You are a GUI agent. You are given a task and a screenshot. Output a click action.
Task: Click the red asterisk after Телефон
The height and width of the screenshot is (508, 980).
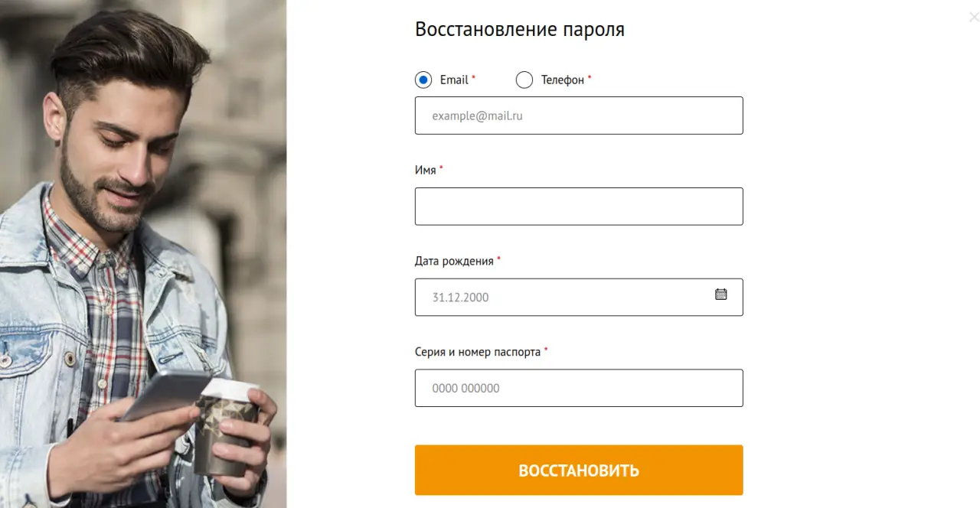590,78
